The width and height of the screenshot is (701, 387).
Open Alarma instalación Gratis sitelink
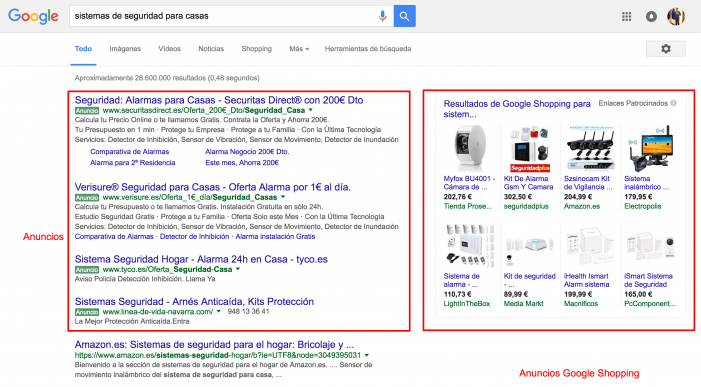[275, 236]
